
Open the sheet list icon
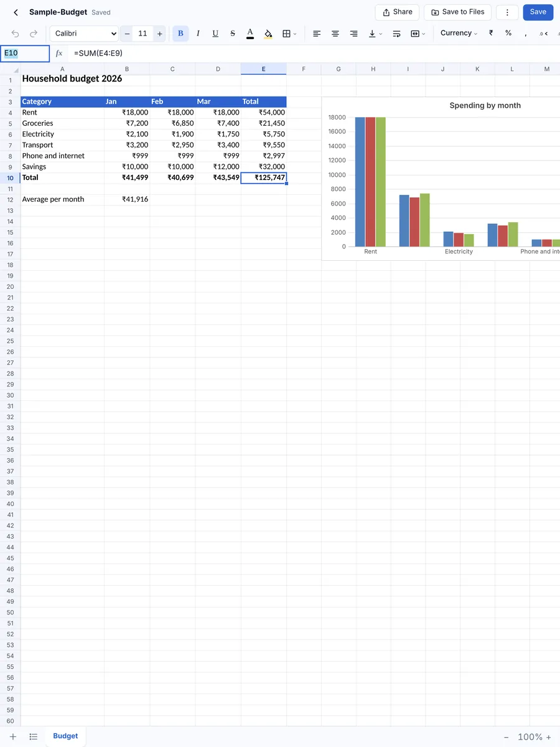pyautogui.click(x=34, y=736)
